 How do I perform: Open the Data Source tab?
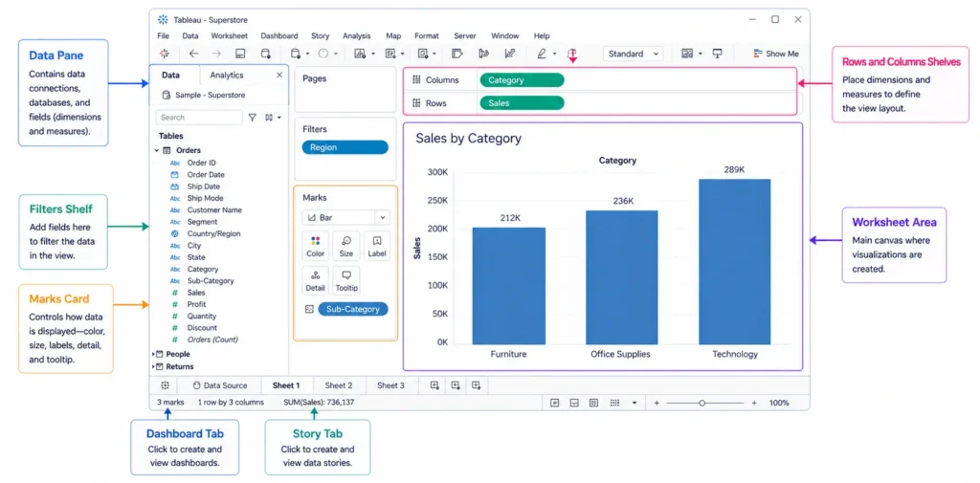pos(219,385)
